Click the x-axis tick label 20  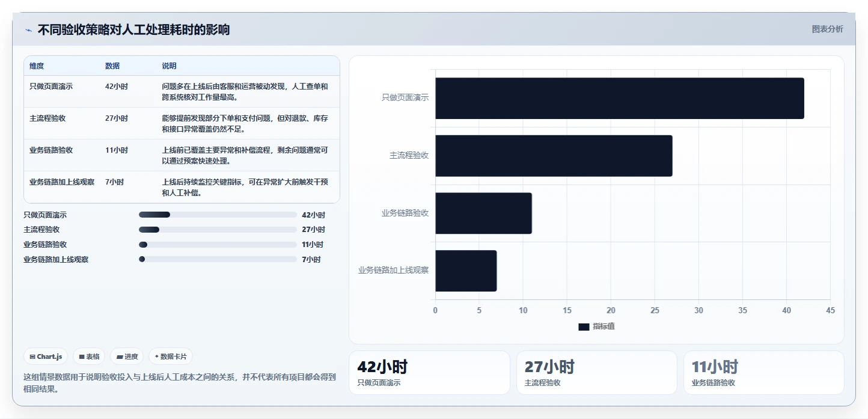(x=611, y=311)
